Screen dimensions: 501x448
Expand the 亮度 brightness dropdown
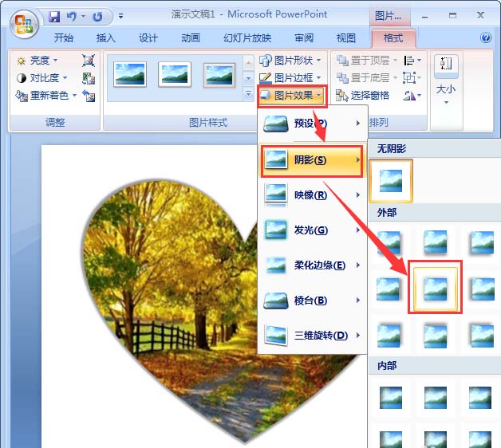[37, 61]
